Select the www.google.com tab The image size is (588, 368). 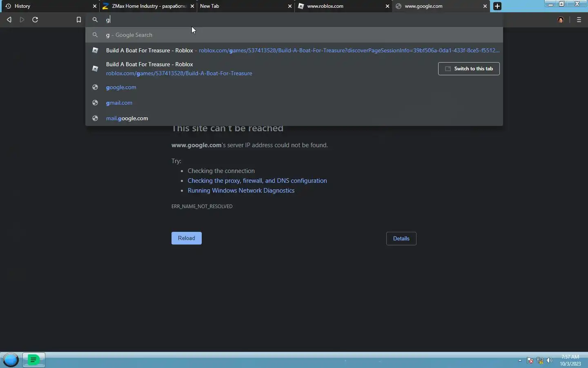[x=440, y=6]
